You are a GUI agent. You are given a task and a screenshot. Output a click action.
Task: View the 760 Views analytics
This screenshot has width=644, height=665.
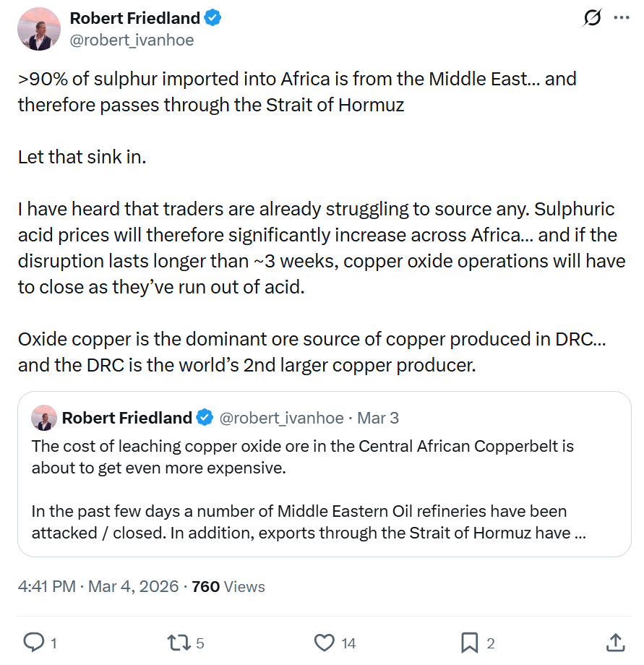[228, 586]
